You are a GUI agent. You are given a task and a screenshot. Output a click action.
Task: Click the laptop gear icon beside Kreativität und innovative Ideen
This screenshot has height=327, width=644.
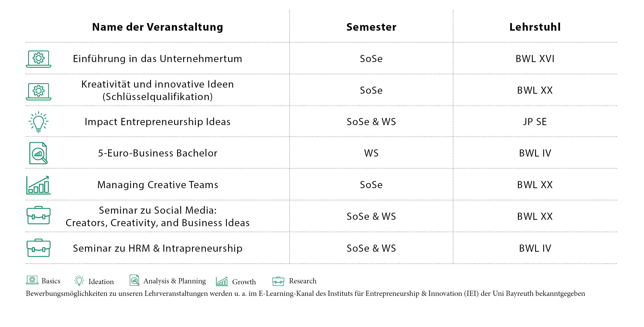pyautogui.click(x=39, y=92)
